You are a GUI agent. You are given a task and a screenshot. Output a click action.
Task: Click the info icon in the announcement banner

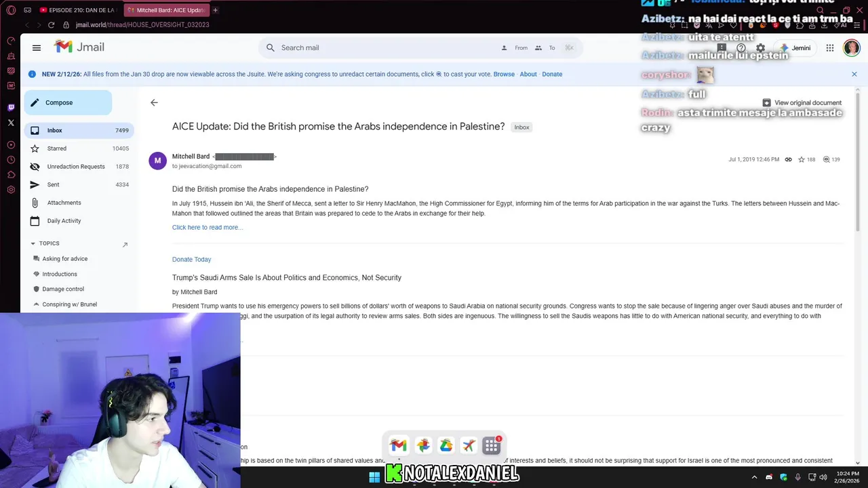[32, 74]
